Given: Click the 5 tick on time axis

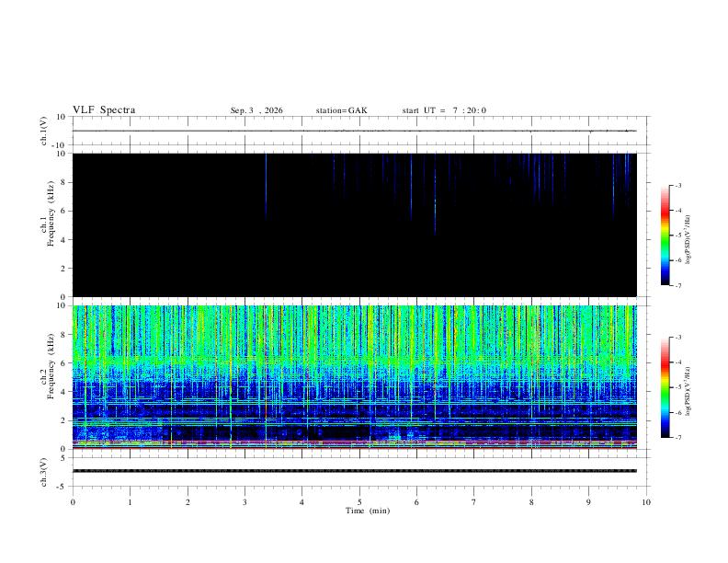Looking at the screenshot, I should pyautogui.click(x=359, y=502).
